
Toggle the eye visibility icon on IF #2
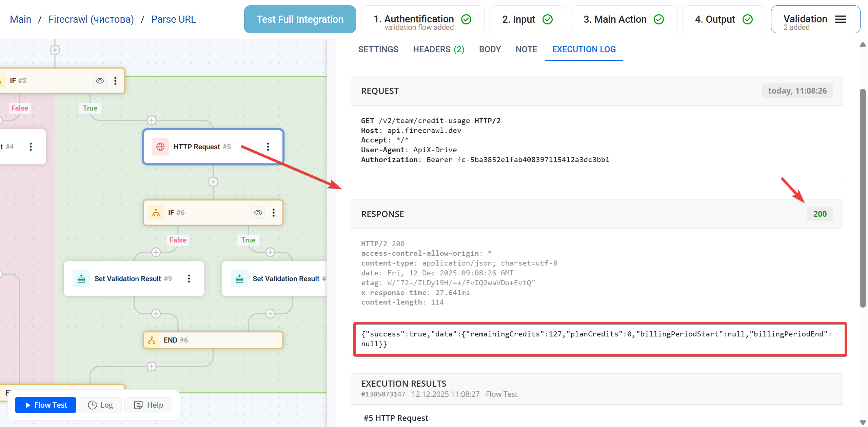[100, 80]
